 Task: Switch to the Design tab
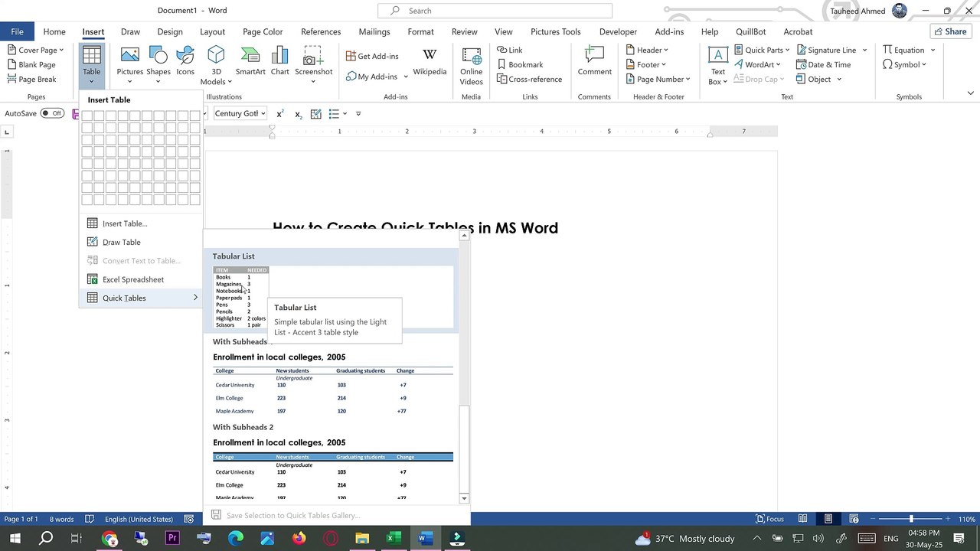tap(170, 31)
